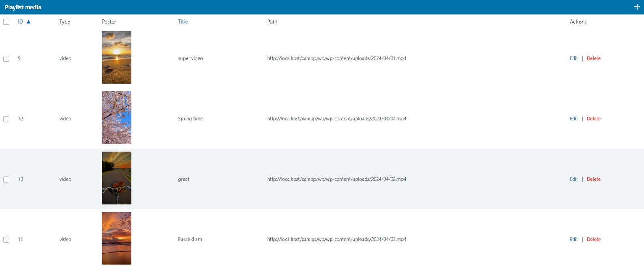The image size is (644, 272).
Task: Select the checkbox for media ID 12
Action: (6, 119)
